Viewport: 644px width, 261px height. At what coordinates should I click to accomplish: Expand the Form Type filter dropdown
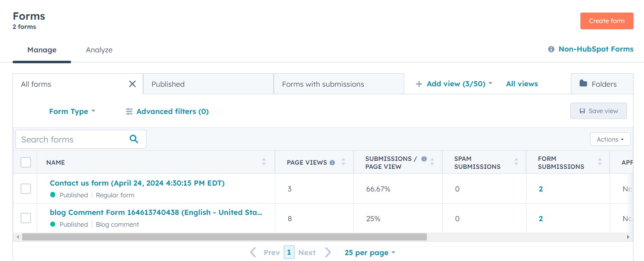pos(72,111)
